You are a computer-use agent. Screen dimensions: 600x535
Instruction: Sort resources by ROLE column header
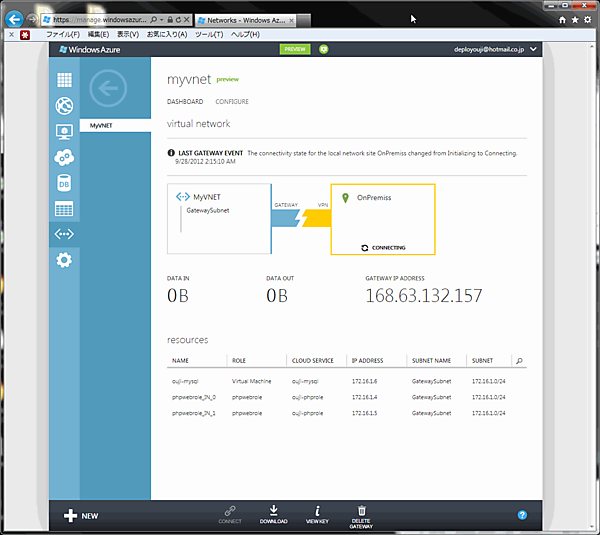tap(239, 360)
